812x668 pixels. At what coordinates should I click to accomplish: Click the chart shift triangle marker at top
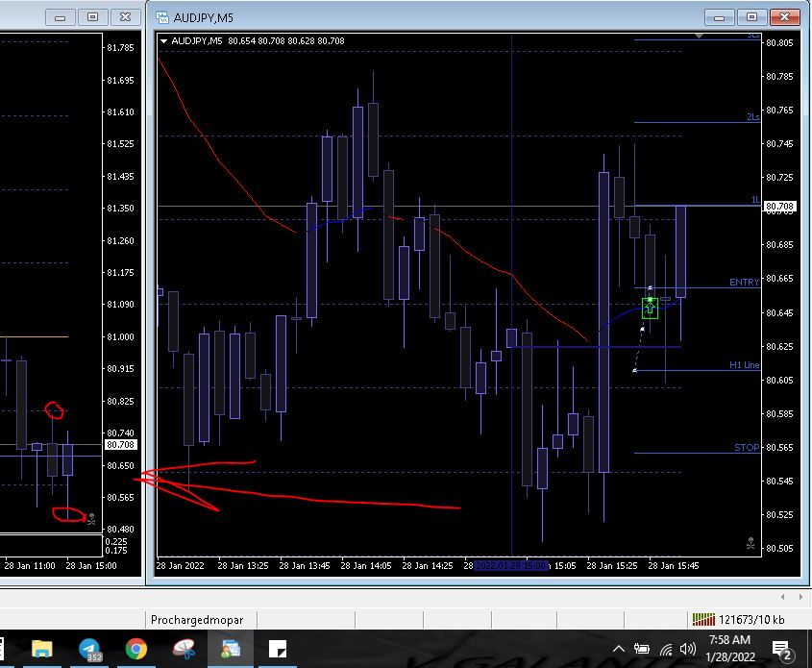point(700,36)
